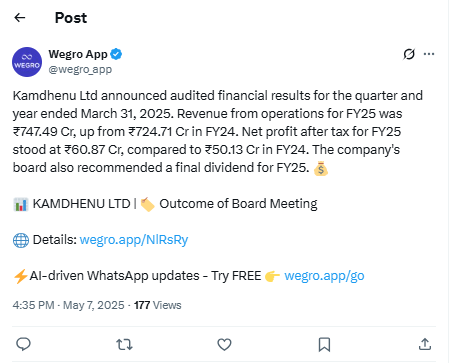This screenshot has height=363, width=467.
Task: Share the post via the upload icon
Action: pos(425,344)
